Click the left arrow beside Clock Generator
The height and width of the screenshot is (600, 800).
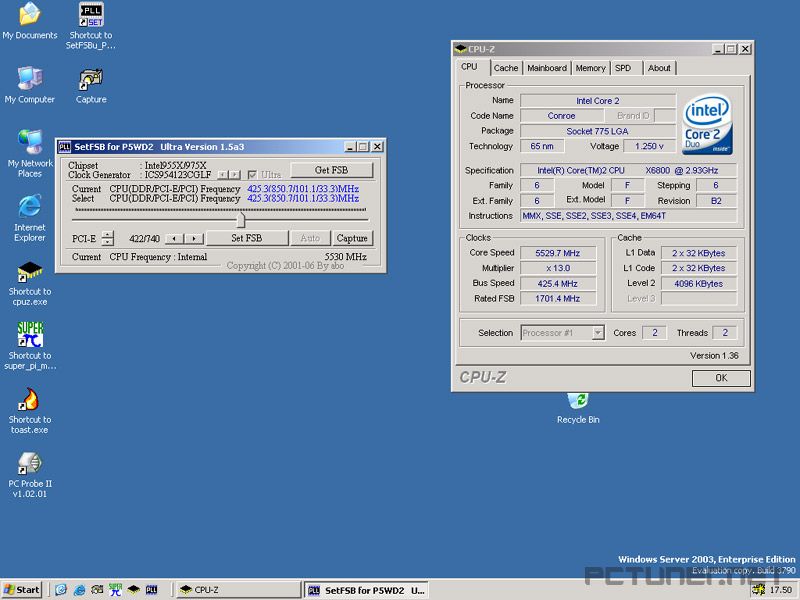point(222,174)
